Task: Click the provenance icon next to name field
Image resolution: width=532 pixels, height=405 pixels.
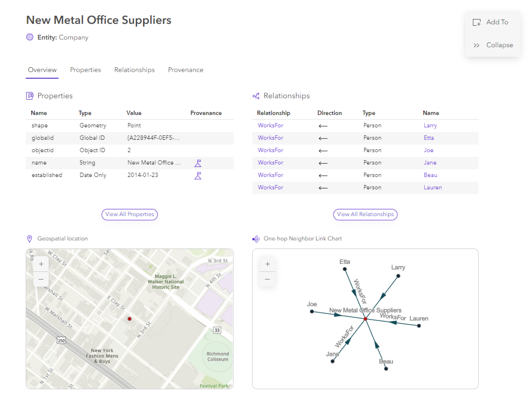Action: point(198,163)
